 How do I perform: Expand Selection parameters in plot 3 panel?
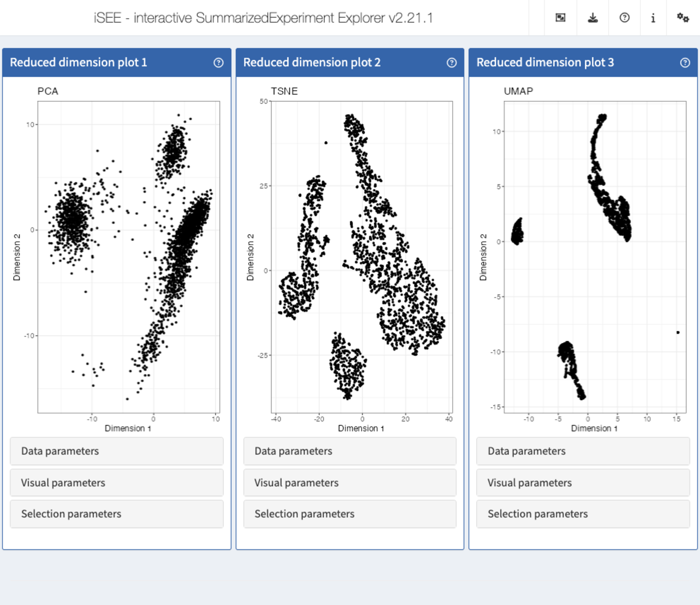pyautogui.click(x=583, y=514)
